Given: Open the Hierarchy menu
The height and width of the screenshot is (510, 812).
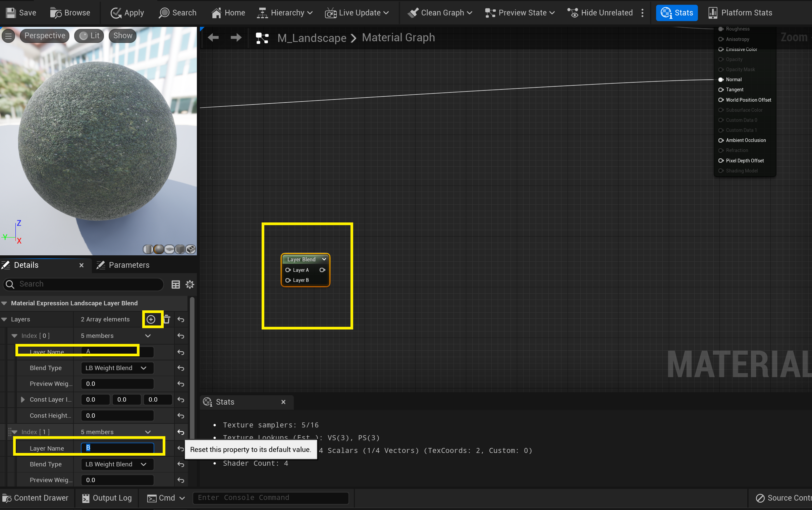Looking at the screenshot, I should click(x=285, y=13).
